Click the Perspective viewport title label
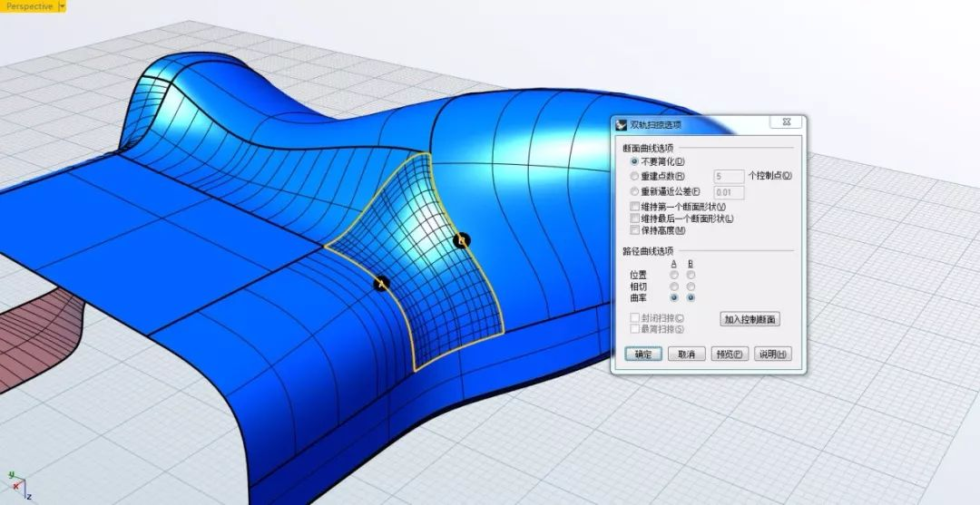 point(29,6)
